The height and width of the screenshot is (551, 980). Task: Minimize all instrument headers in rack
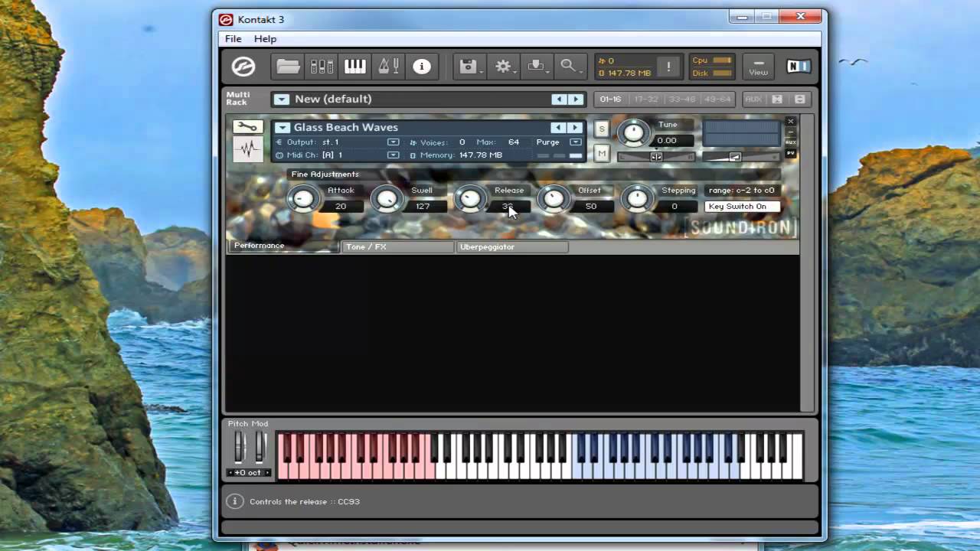[x=777, y=99]
